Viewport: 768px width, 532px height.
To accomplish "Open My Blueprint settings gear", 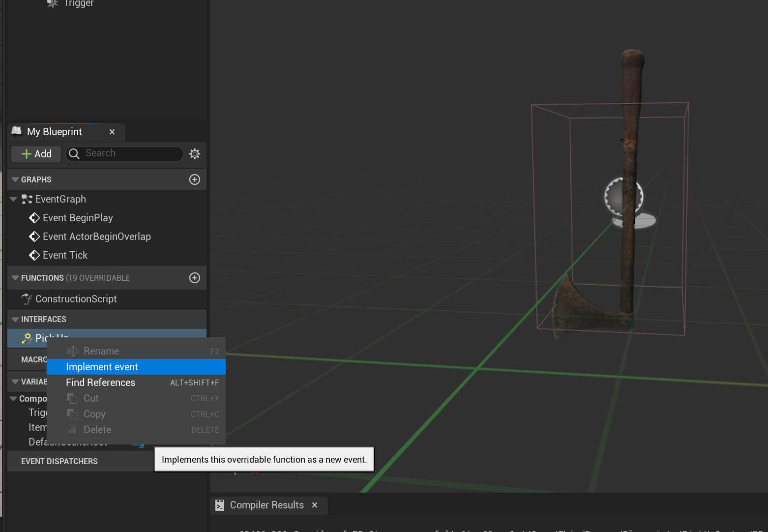I will click(195, 154).
